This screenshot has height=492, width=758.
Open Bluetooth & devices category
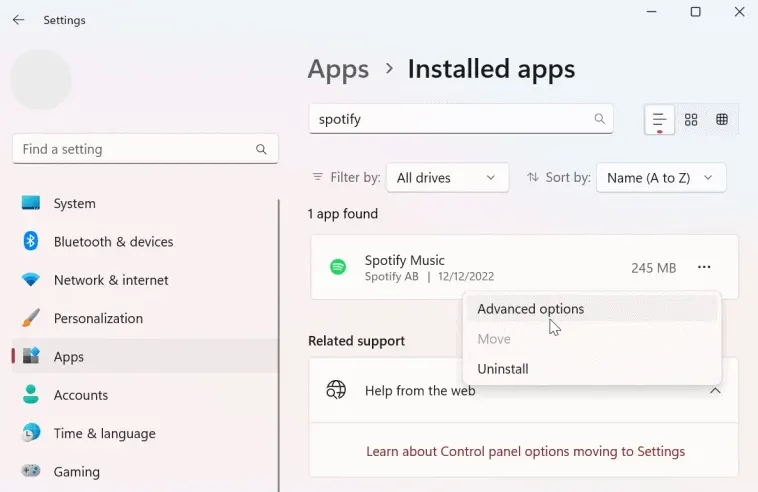[145, 242]
